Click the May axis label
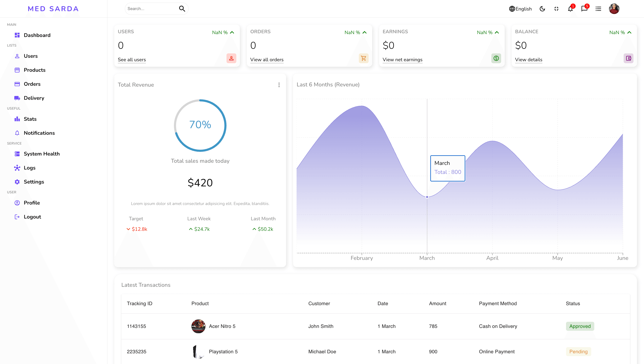 557,258
